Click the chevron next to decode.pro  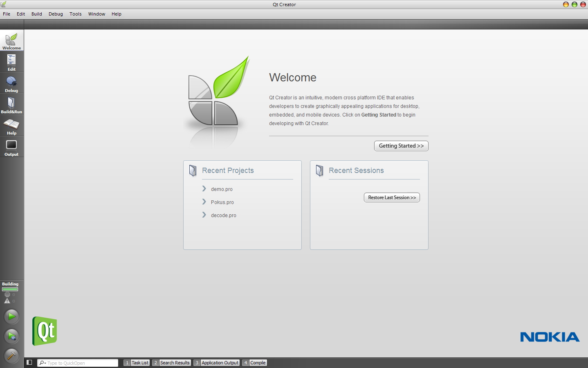(x=204, y=215)
